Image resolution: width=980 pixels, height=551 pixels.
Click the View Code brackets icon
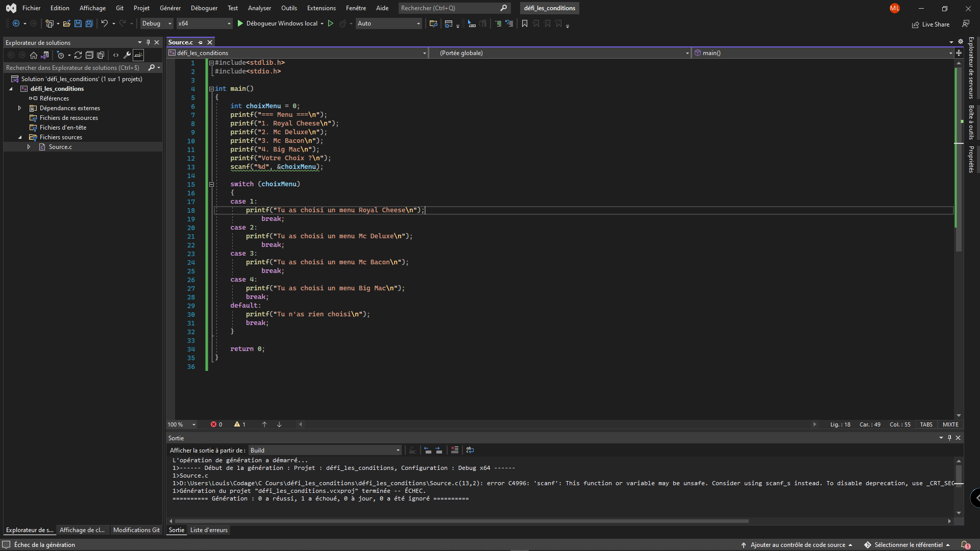[116, 55]
